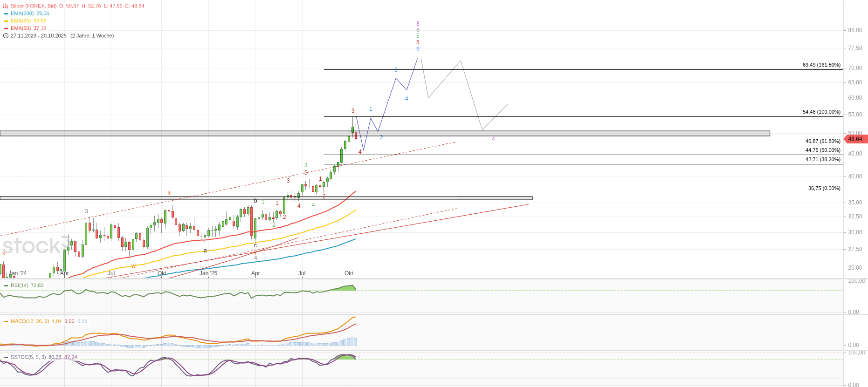Click the MACD histogram value 0,98
Viewport: 868px width, 387px height.
coord(82,321)
